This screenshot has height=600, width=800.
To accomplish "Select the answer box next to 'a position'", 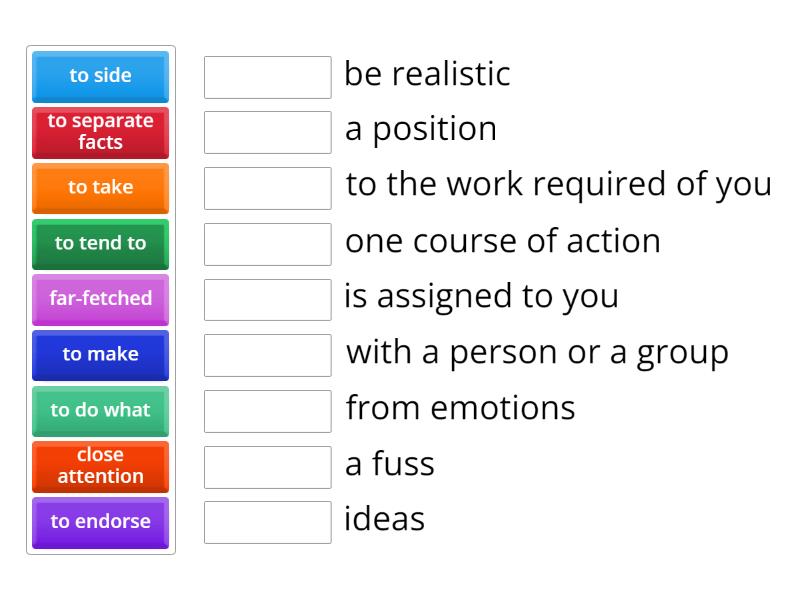I will pos(267,132).
